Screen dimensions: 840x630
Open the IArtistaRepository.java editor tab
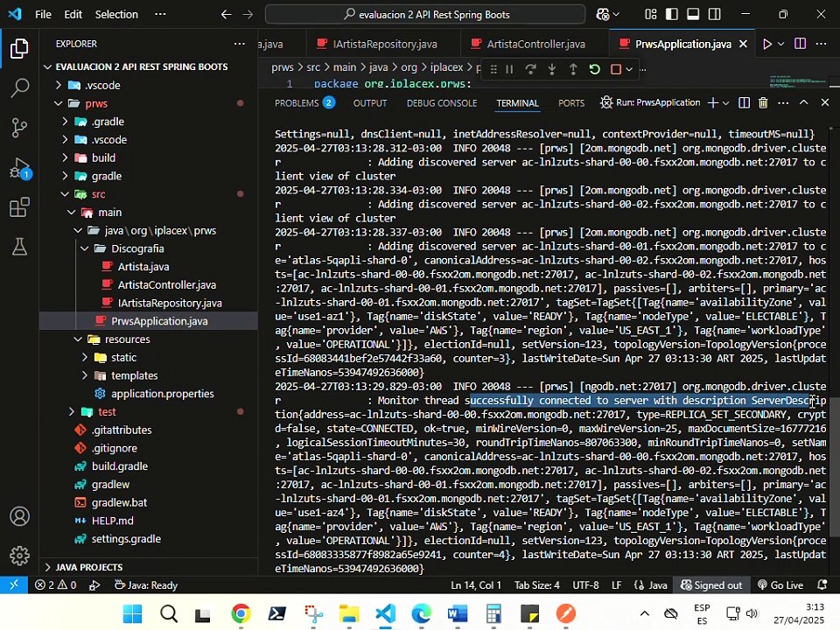pos(383,44)
